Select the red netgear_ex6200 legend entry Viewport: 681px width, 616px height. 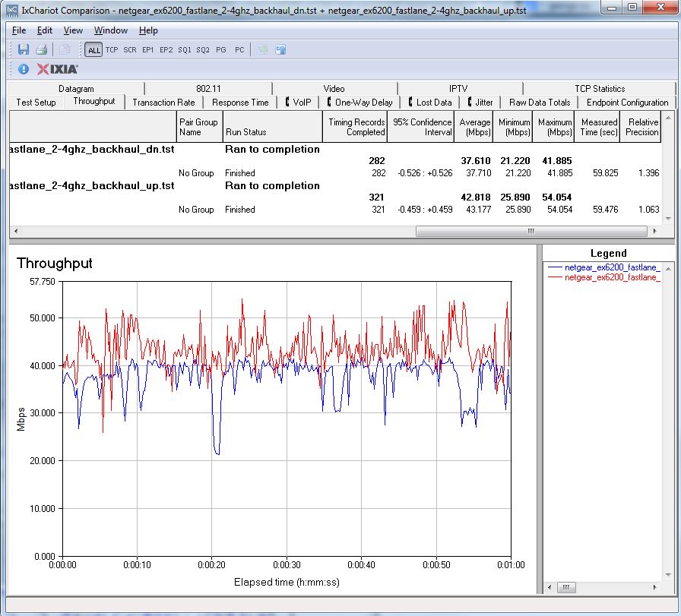(604, 277)
